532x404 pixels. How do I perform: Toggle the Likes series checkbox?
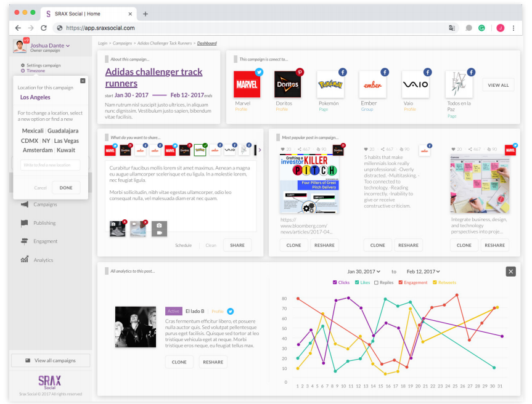357,282
